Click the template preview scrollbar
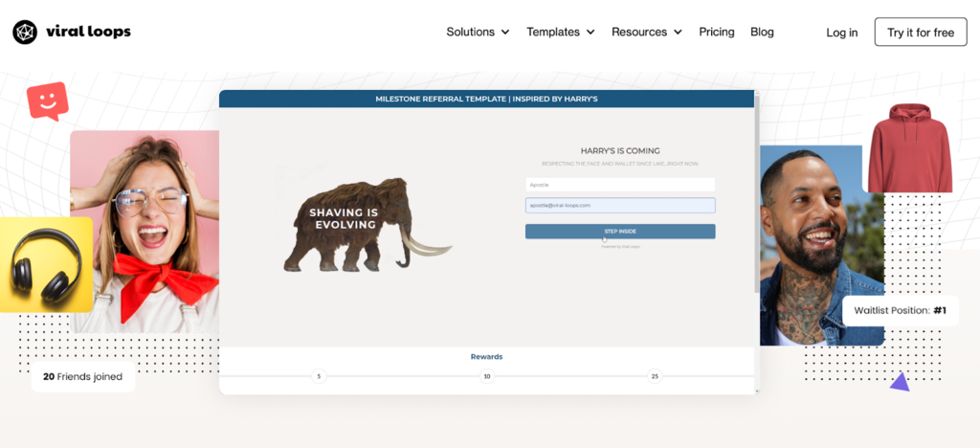 pos(757,193)
